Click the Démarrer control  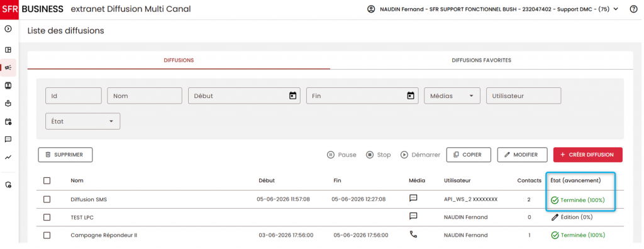[421, 155]
